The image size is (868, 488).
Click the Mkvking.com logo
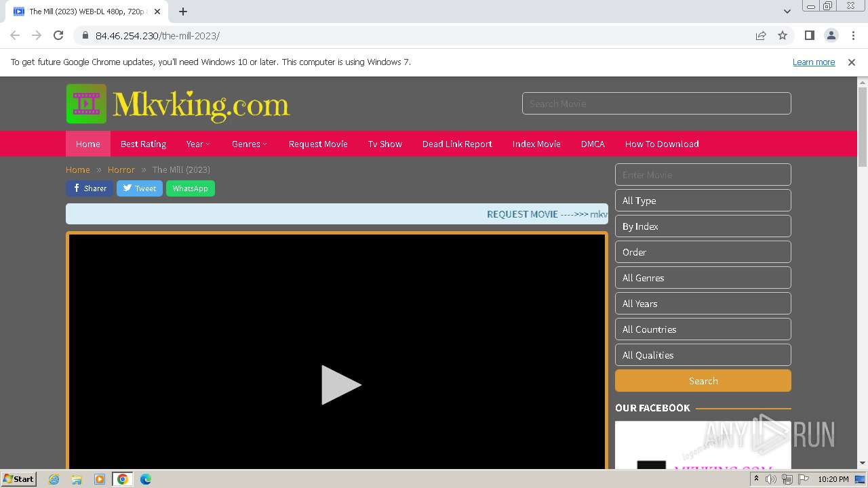click(x=178, y=104)
